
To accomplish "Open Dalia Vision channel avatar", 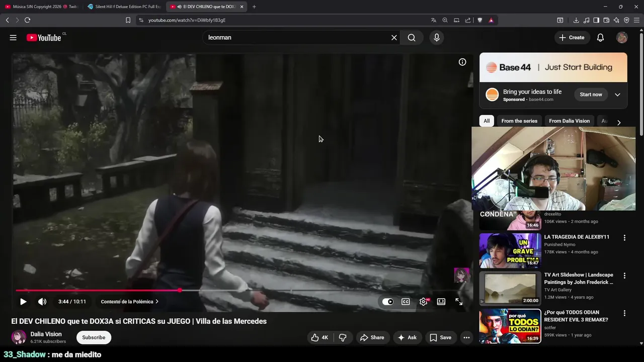I will (x=19, y=337).
